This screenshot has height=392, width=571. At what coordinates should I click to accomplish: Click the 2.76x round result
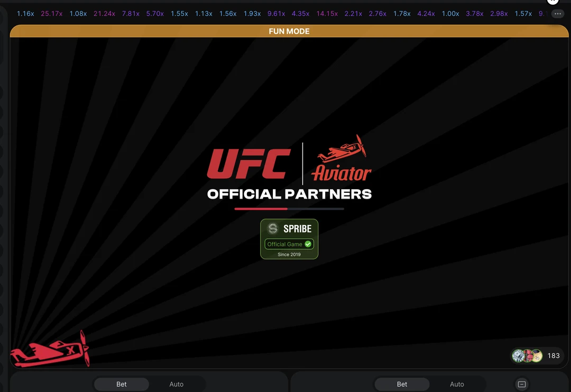377,14
